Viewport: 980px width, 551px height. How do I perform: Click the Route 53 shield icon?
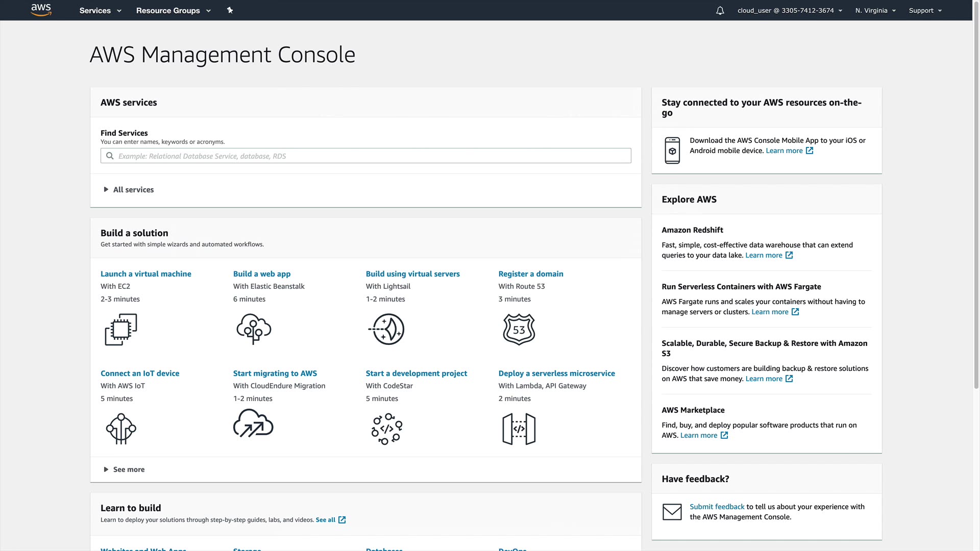[519, 330]
